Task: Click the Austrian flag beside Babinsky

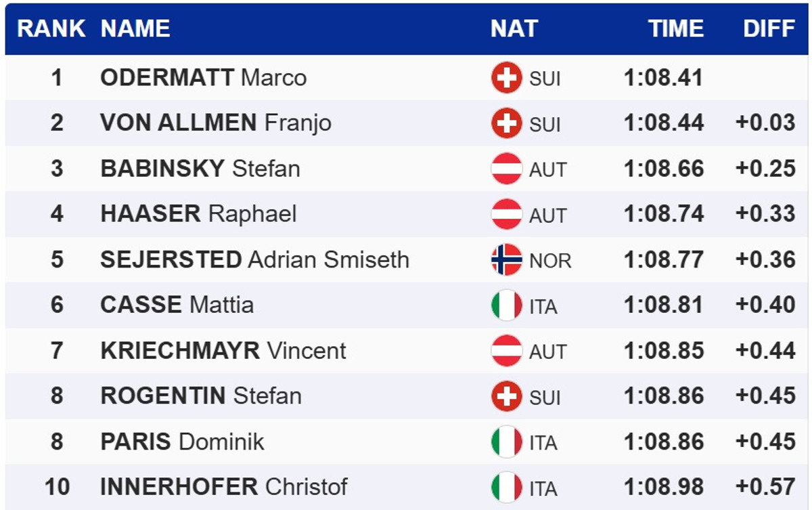Action: [x=506, y=169]
